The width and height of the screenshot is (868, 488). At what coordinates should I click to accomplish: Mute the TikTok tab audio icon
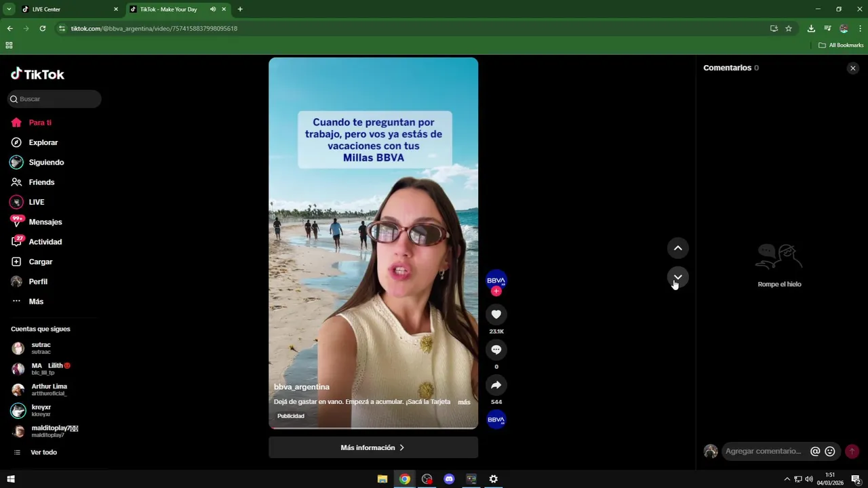(x=213, y=9)
